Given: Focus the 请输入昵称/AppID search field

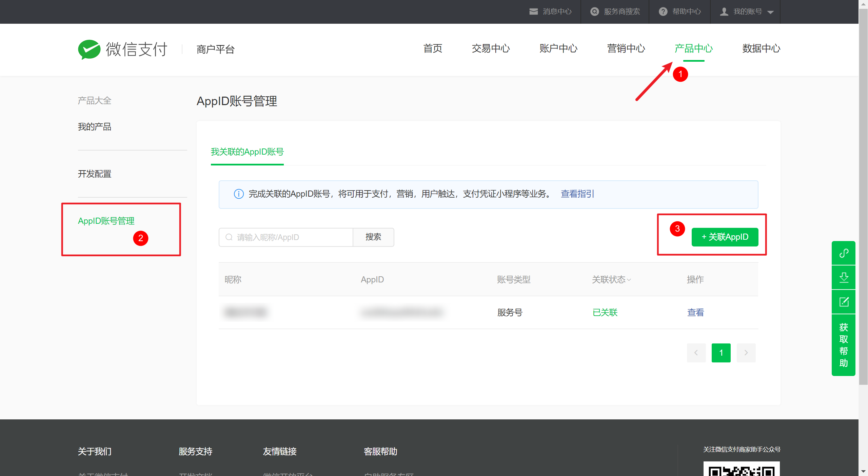Looking at the screenshot, I should [x=286, y=237].
